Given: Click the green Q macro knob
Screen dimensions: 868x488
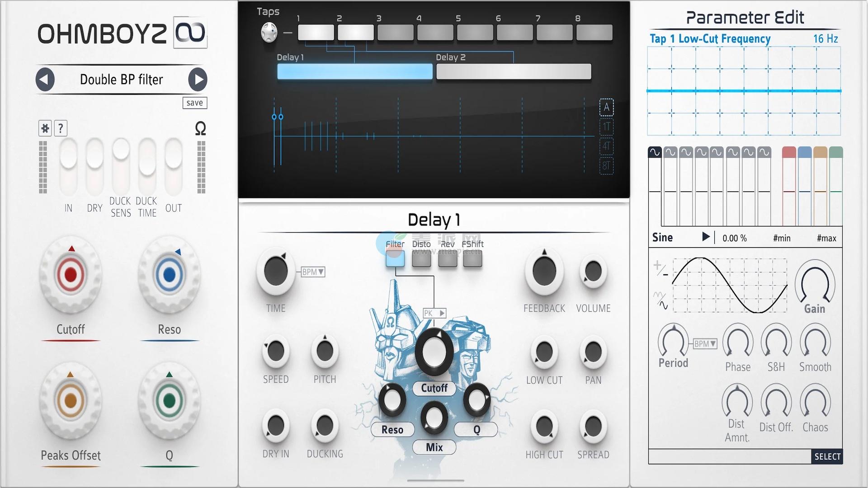Looking at the screenshot, I should pos(169,400).
